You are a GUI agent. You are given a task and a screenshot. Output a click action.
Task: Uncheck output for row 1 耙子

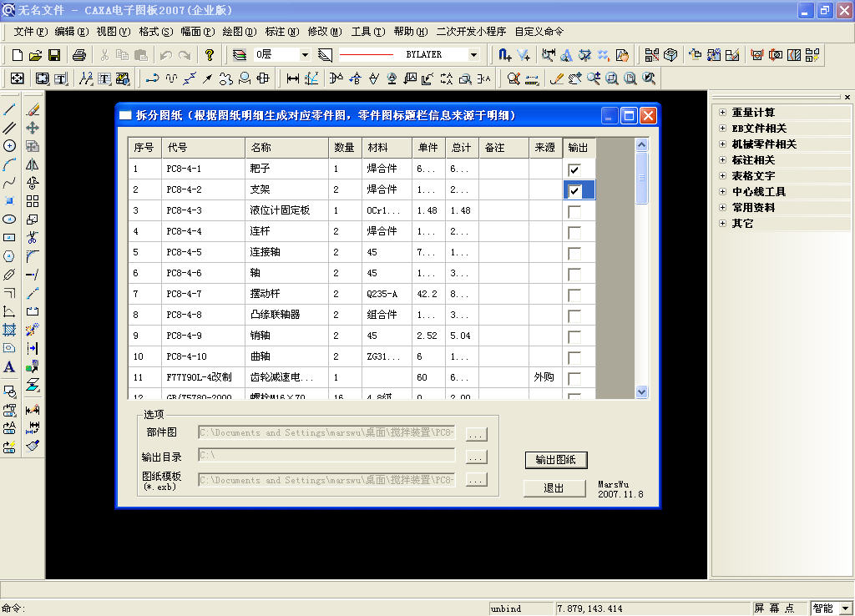[574, 169]
